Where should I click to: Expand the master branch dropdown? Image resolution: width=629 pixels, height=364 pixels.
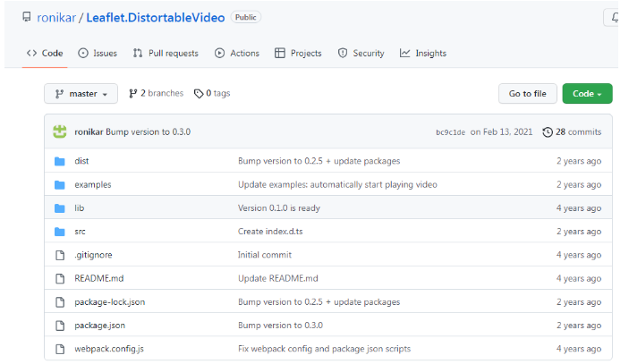tap(81, 93)
